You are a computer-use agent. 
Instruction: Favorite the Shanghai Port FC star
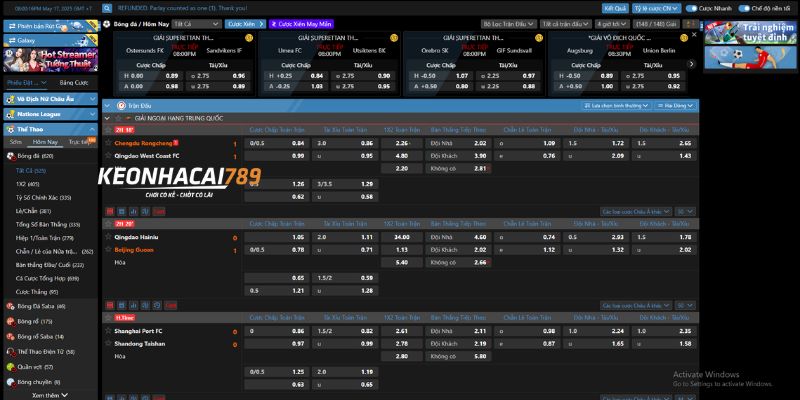108,331
